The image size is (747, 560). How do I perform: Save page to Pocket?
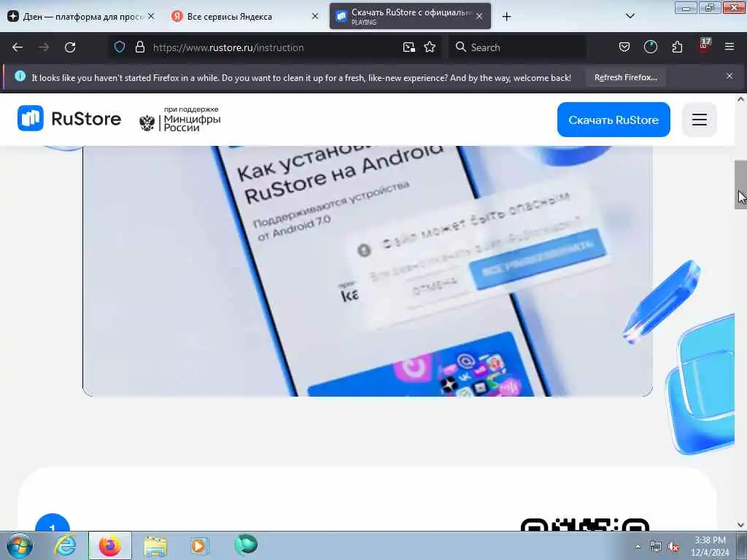click(x=624, y=47)
